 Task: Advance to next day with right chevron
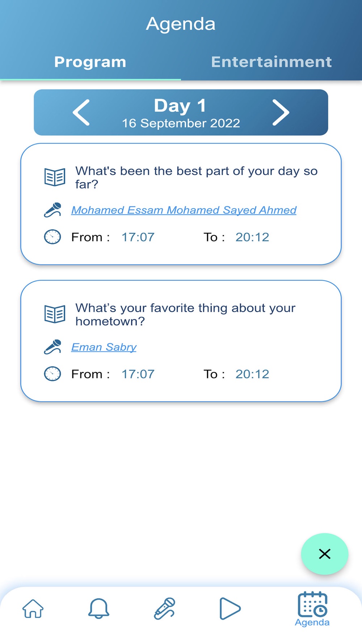pos(281,113)
